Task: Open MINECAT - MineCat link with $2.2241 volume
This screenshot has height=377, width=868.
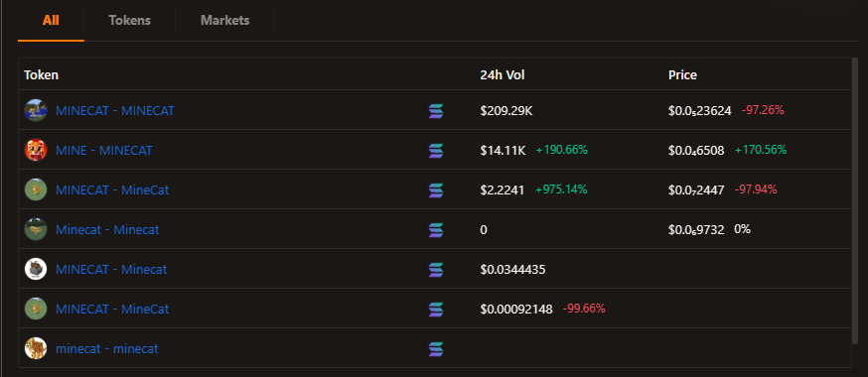Action: pyautogui.click(x=112, y=190)
